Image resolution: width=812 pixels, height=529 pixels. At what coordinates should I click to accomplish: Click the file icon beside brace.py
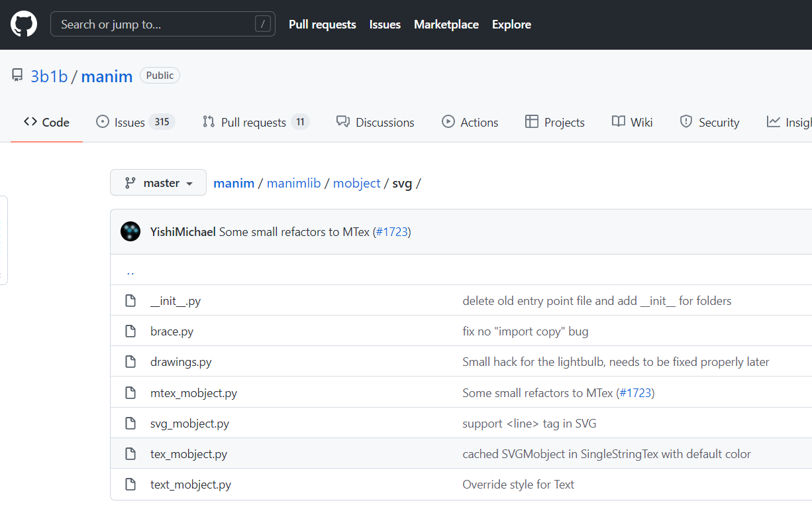(130, 331)
